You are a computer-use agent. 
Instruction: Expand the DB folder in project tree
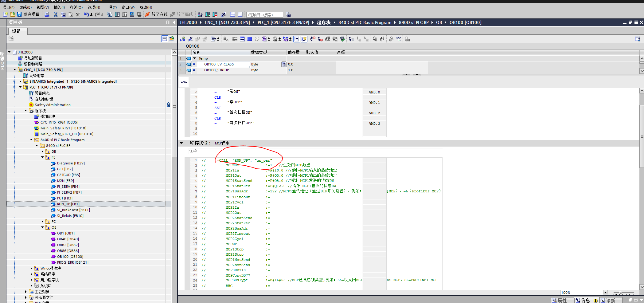[x=42, y=151]
